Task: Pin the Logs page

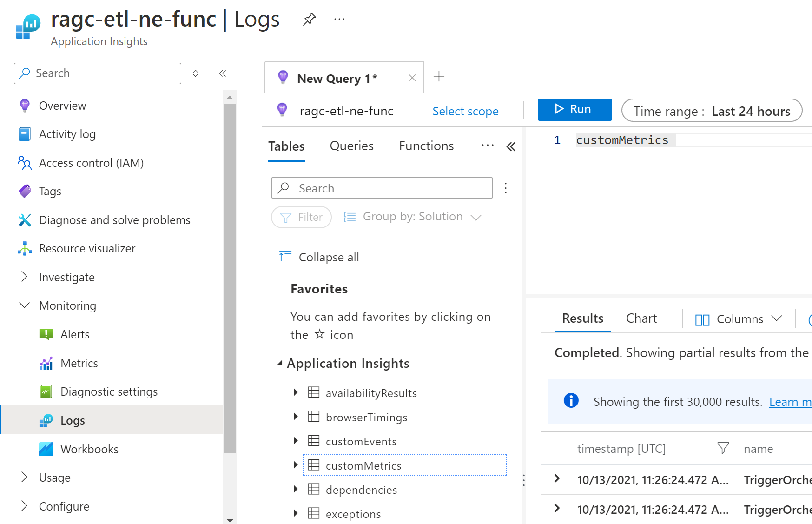Action: pyautogui.click(x=309, y=19)
